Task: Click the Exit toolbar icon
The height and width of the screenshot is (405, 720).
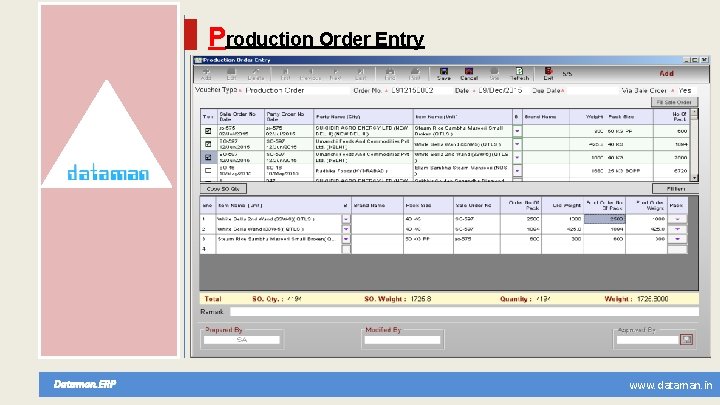Action: [548, 73]
